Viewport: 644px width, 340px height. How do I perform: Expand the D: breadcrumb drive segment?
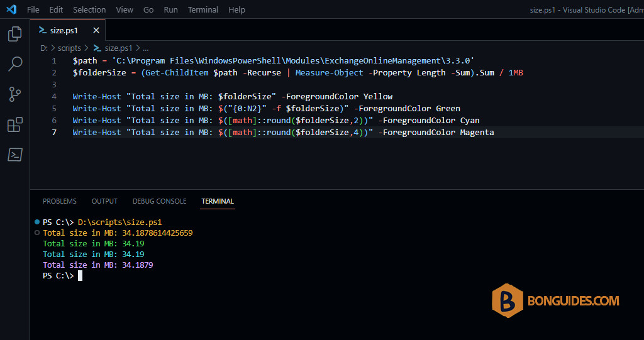(44, 48)
